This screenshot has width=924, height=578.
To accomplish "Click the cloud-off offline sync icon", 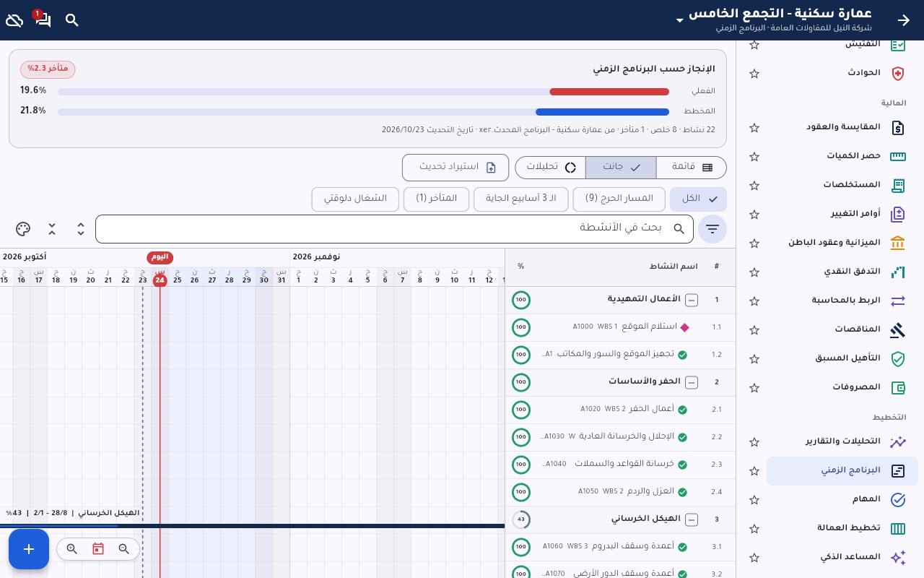I will (14, 20).
